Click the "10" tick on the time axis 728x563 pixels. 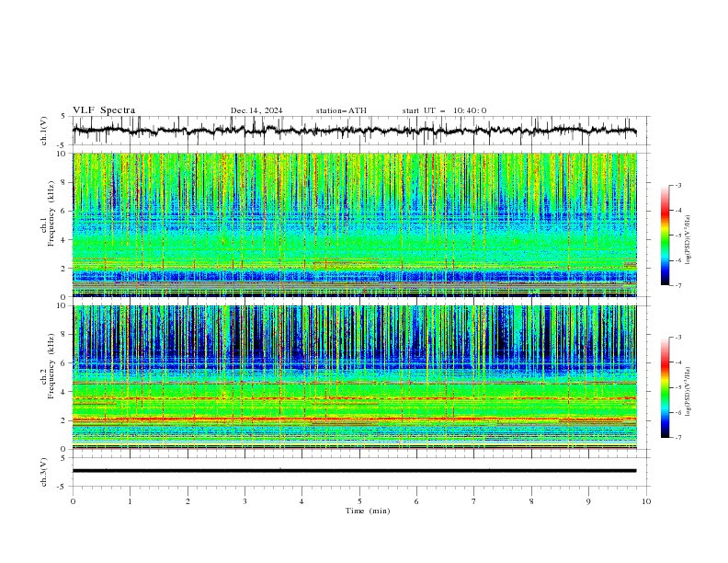(x=646, y=501)
